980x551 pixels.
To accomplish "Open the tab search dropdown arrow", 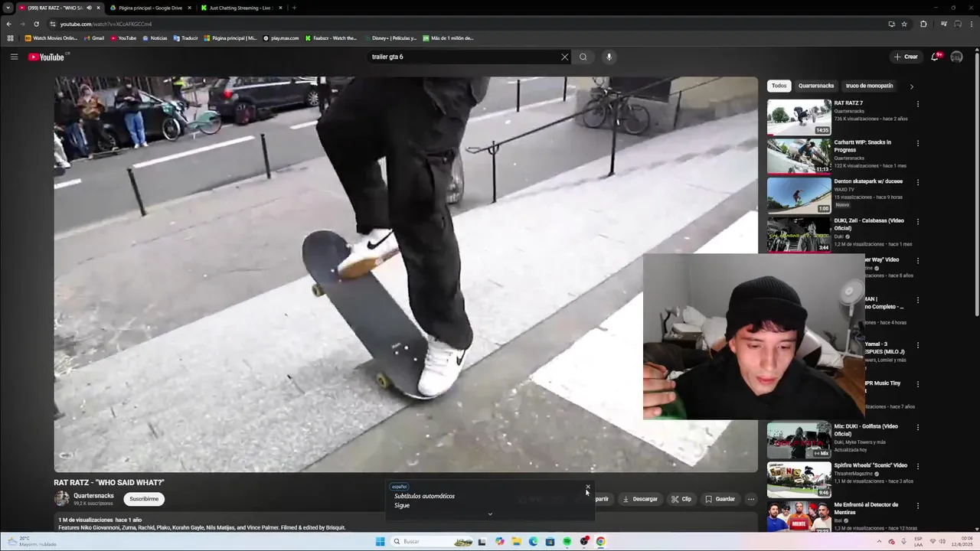I will click(8, 8).
